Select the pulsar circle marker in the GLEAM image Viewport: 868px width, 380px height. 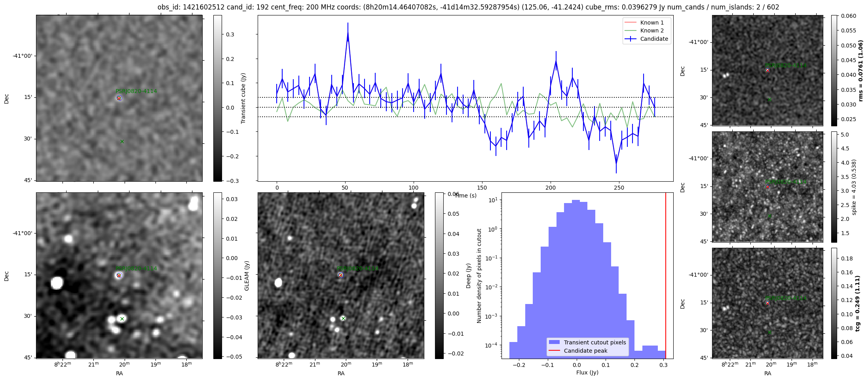tap(119, 275)
